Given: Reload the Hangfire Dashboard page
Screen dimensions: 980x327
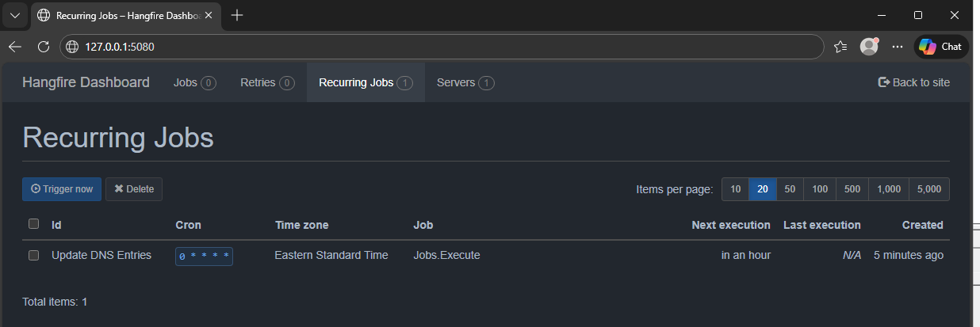Looking at the screenshot, I should point(44,47).
